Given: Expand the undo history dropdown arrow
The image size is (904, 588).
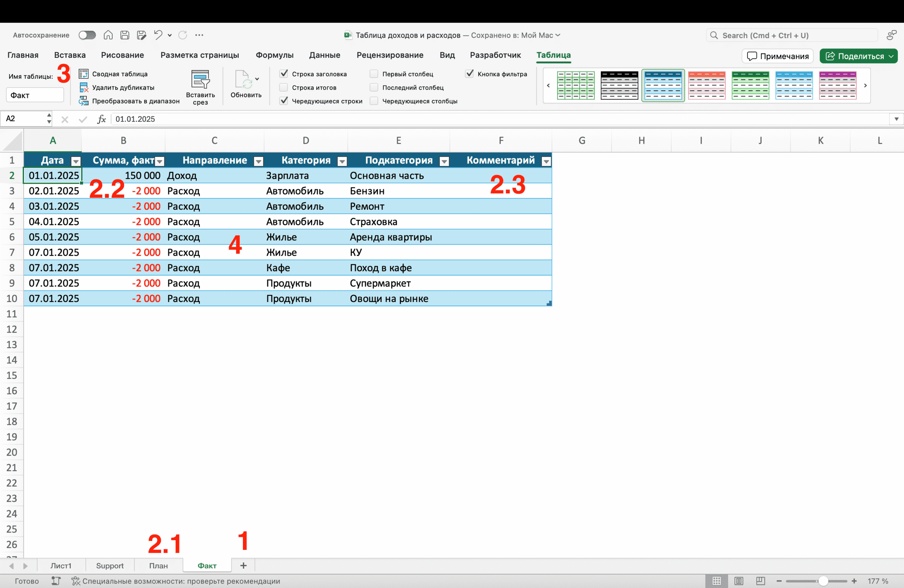Looking at the screenshot, I should point(170,35).
